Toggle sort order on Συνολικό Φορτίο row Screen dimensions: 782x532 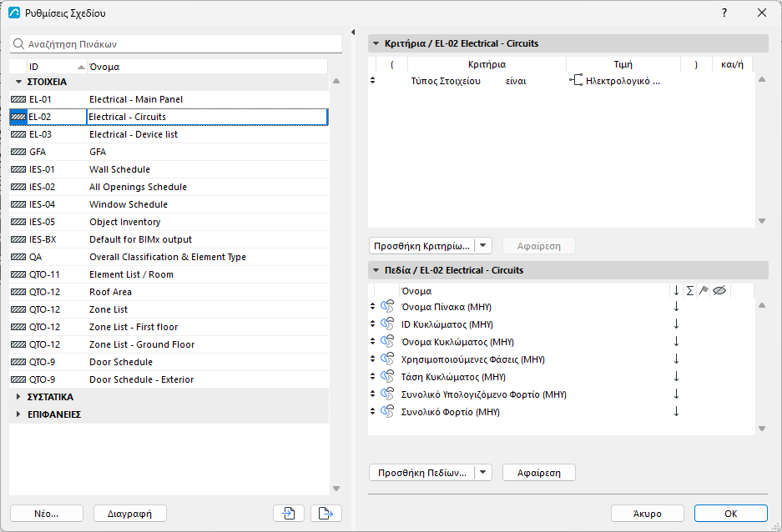tap(676, 411)
